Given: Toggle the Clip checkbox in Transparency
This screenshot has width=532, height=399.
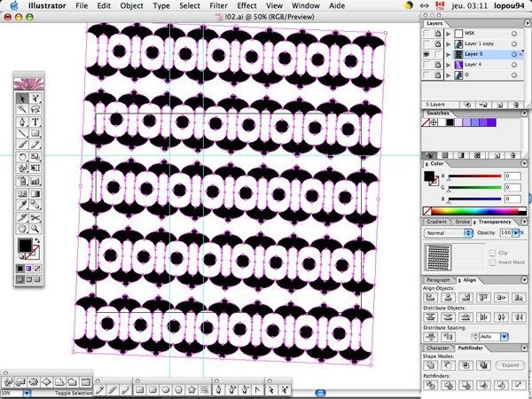Looking at the screenshot, I should (493, 253).
